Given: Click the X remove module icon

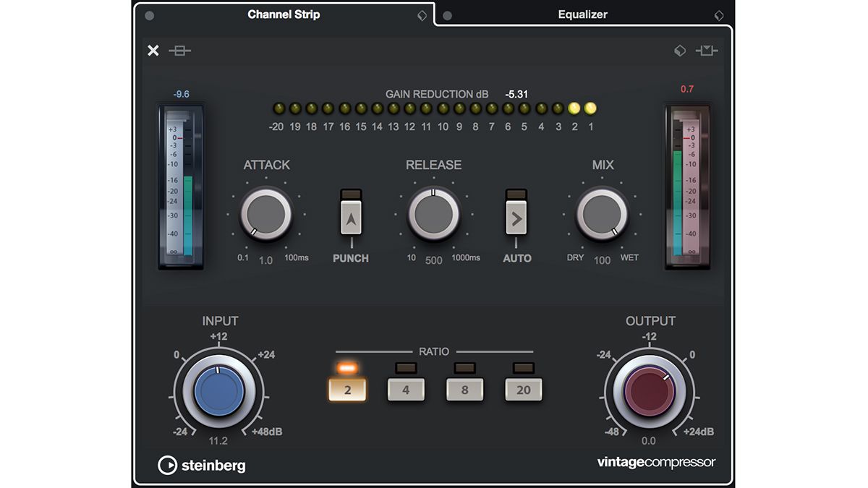Looking at the screenshot, I should [x=153, y=51].
